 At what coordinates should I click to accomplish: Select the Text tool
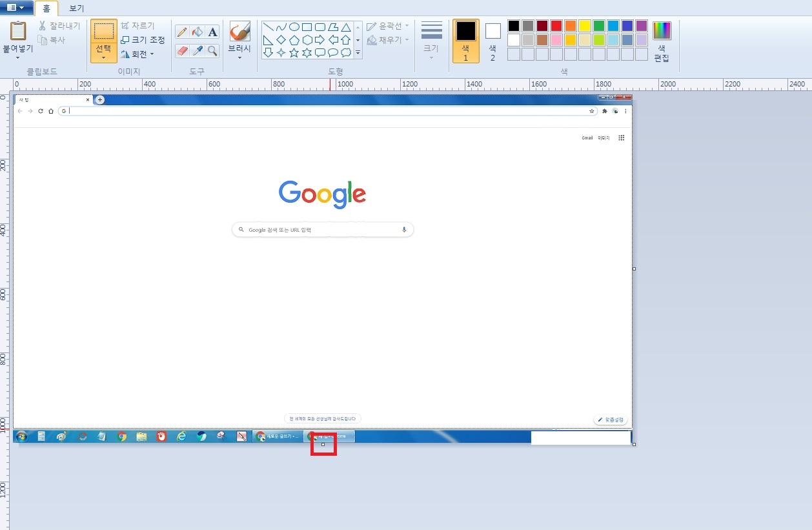[212, 32]
